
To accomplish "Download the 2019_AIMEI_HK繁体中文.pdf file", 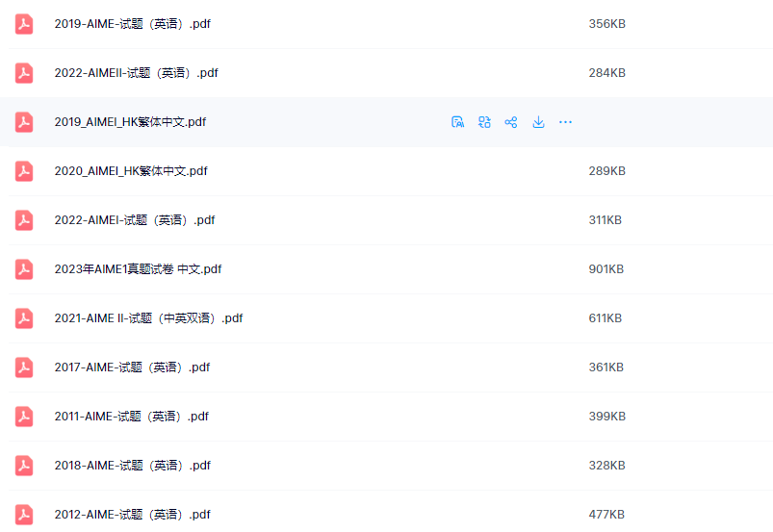I will coord(538,122).
